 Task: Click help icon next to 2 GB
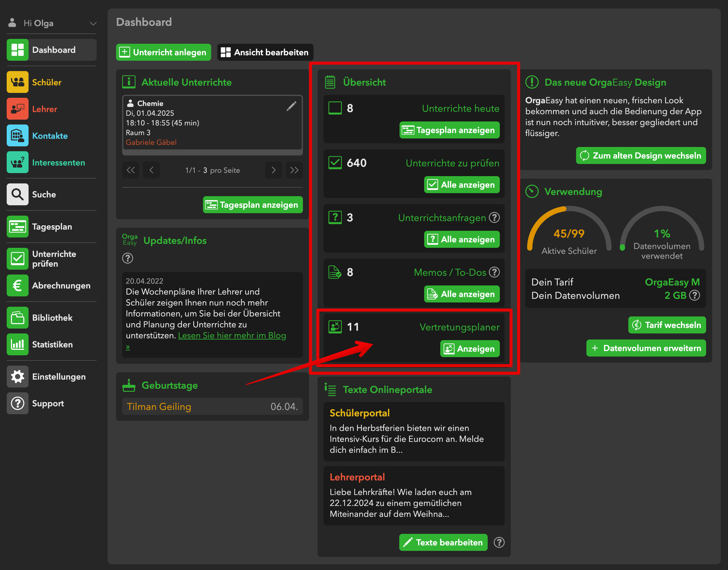coord(695,295)
